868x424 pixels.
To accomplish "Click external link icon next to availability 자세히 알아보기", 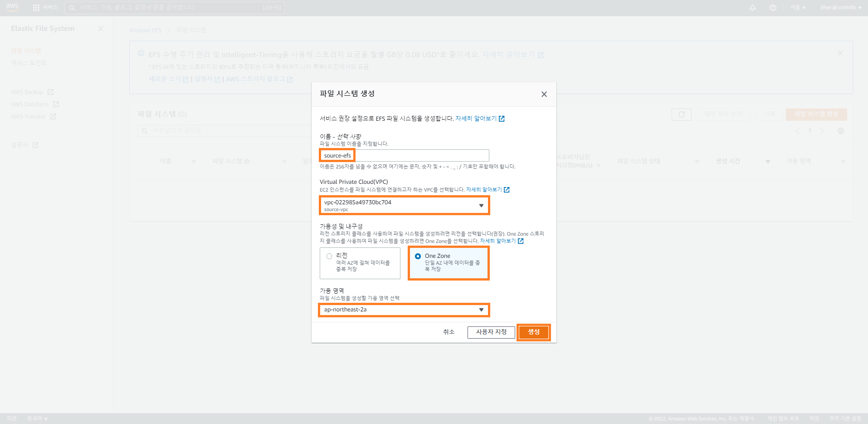I will tap(521, 241).
